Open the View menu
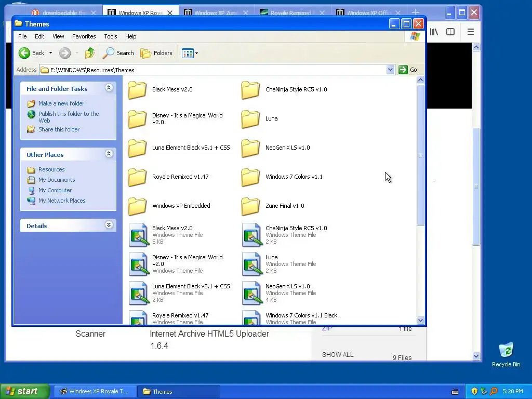 coord(58,36)
